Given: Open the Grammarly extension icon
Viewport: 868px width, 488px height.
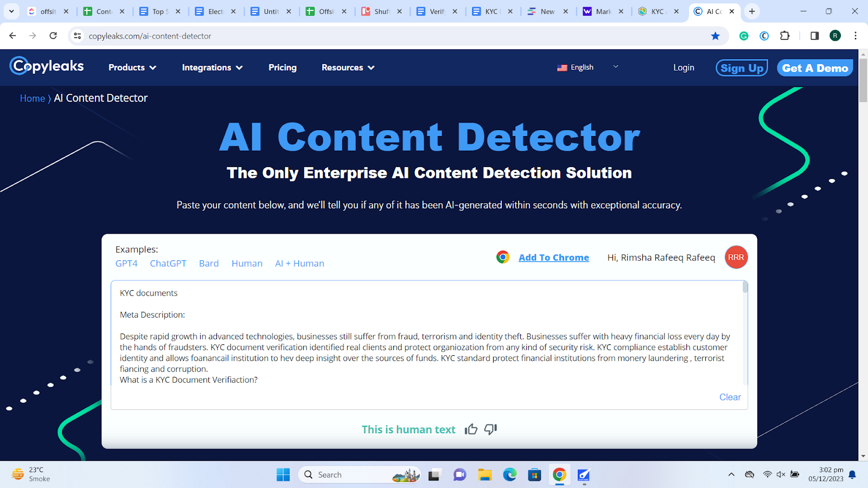Looking at the screenshot, I should [x=744, y=36].
